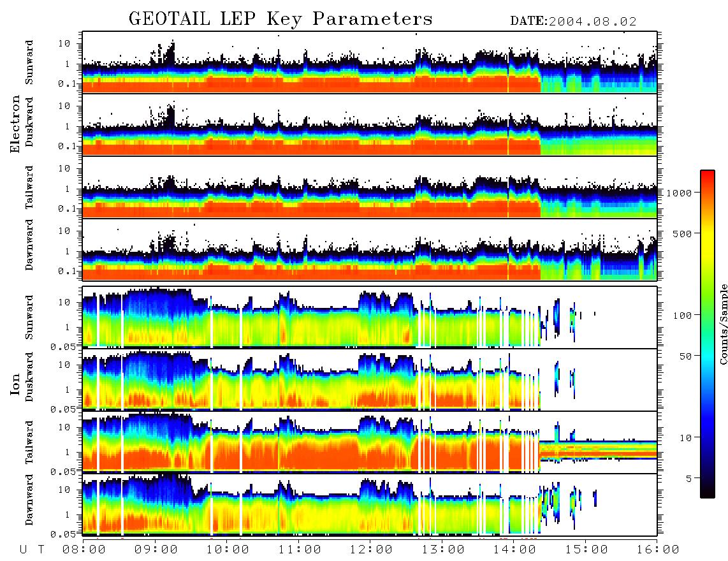Click the "5" colorbar tick label

point(689,478)
